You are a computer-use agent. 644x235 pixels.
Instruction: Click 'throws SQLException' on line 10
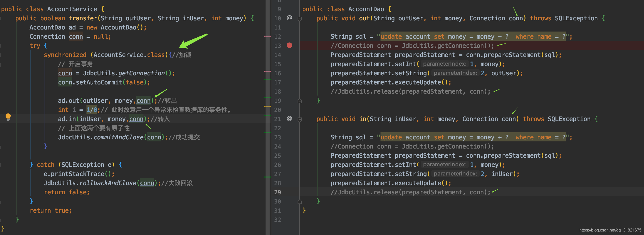pos(564,18)
